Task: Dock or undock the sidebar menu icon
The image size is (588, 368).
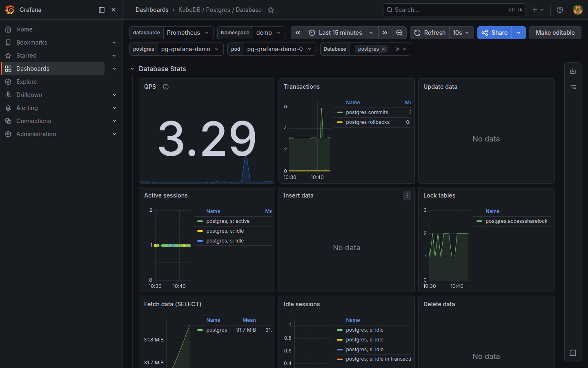Action: (102, 10)
